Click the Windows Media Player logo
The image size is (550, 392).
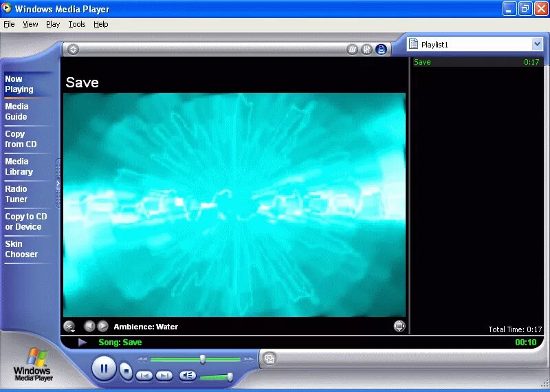pos(34,364)
